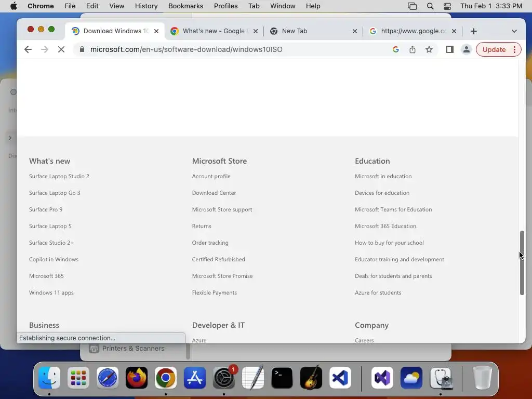The image size is (532, 399).
Task: Click the red Update button
Action: [x=494, y=49]
